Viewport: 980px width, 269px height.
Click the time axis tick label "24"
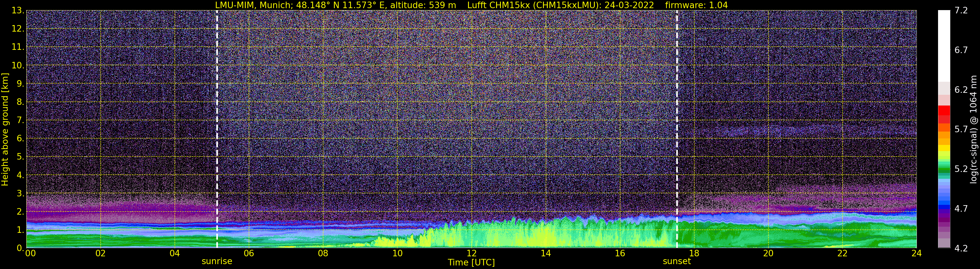917,254
